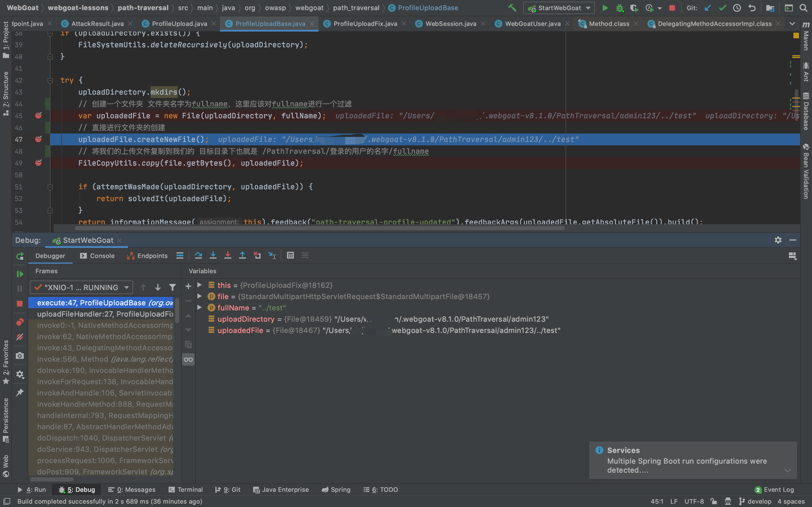Toggle breakpoint on line 49
Screen dimensions: 812x507
39,163
